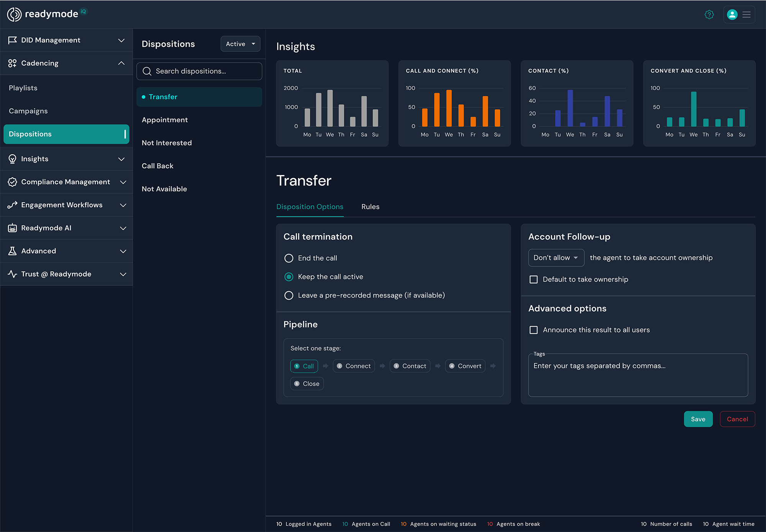Click the DID Management flag icon
766x532 pixels.
(13, 40)
